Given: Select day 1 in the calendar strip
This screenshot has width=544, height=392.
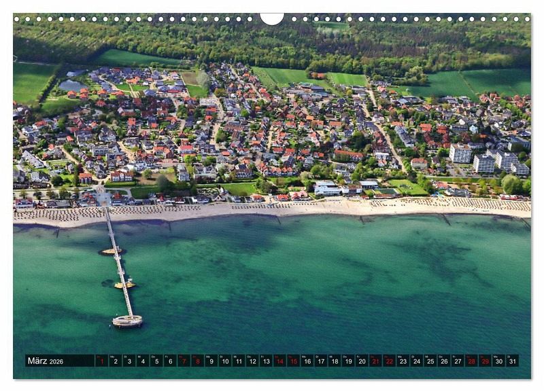Looking at the screenshot, I should pos(101,361).
